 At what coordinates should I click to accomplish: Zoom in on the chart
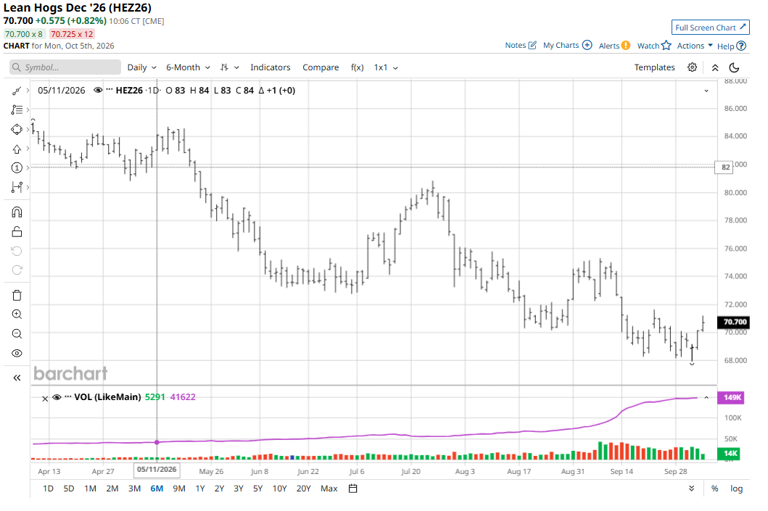click(x=17, y=315)
